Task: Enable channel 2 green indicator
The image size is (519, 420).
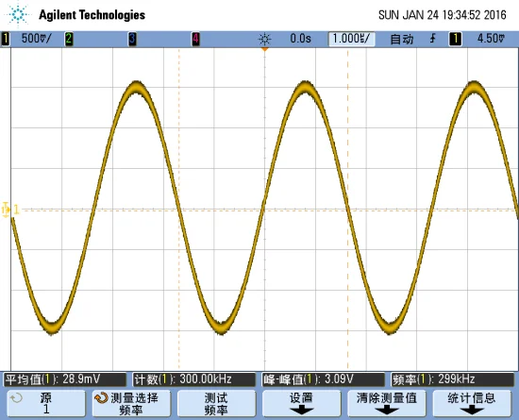Action: [x=69, y=39]
